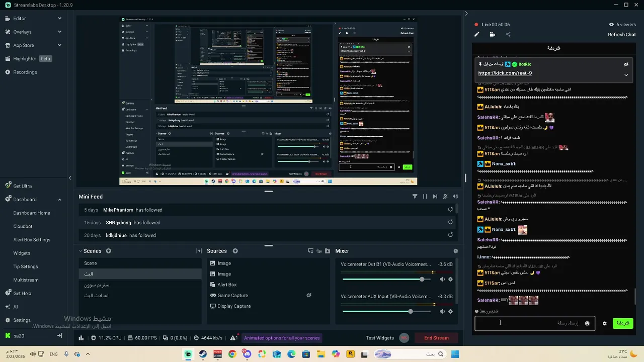Viewport: 644px width, 362px height.
Task: Replay kdkjdhiue follow alert
Action: tap(450, 235)
